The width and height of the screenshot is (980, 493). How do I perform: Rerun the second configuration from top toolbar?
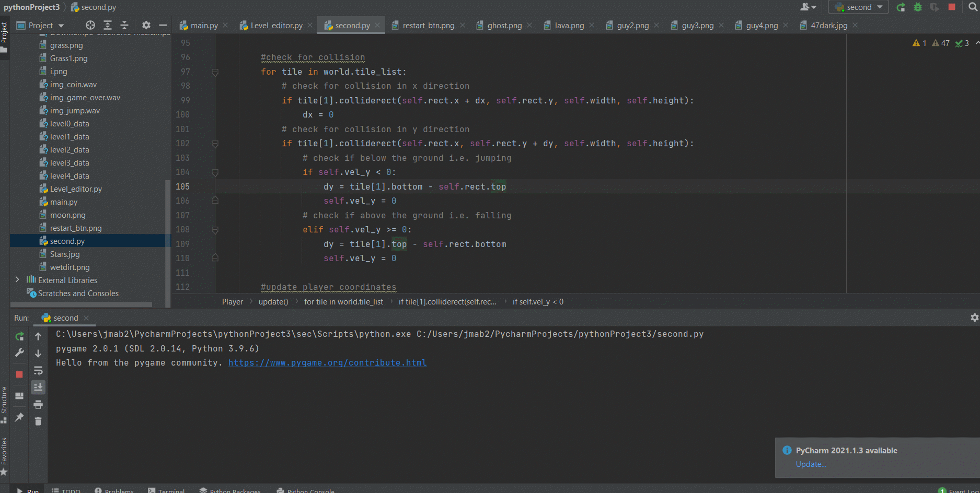coord(901,7)
